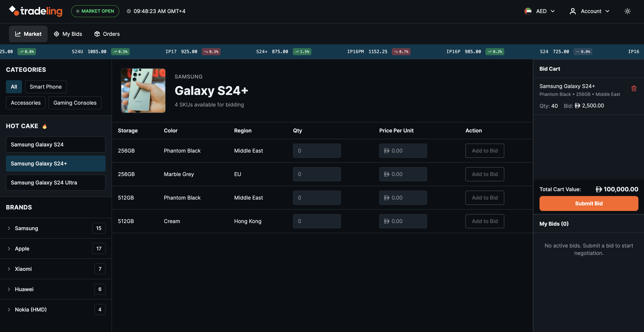This screenshot has width=644, height=332.
Task: Toggle the light/dark theme sun icon
Action: click(x=627, y=11)
